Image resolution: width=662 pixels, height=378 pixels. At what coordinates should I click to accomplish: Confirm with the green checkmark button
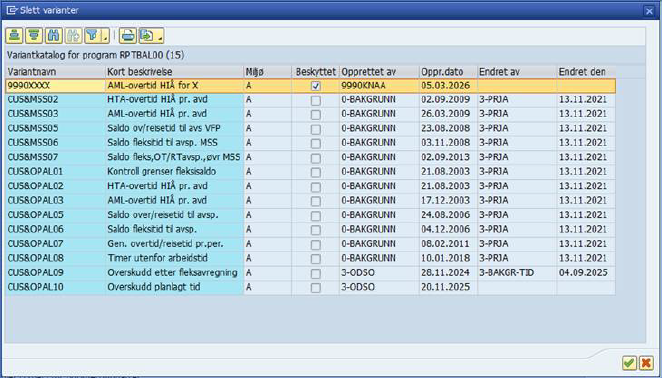(x=629, y=363)
